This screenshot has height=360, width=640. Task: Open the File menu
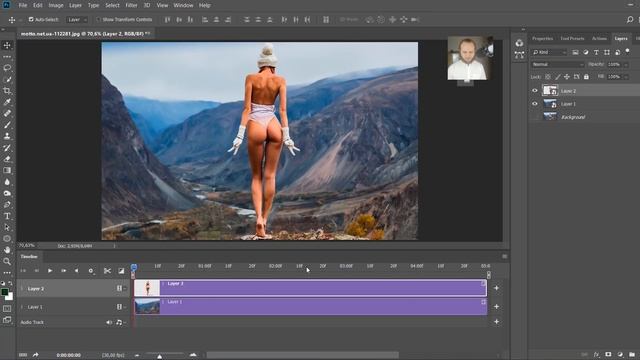click(x=22, y=5)
